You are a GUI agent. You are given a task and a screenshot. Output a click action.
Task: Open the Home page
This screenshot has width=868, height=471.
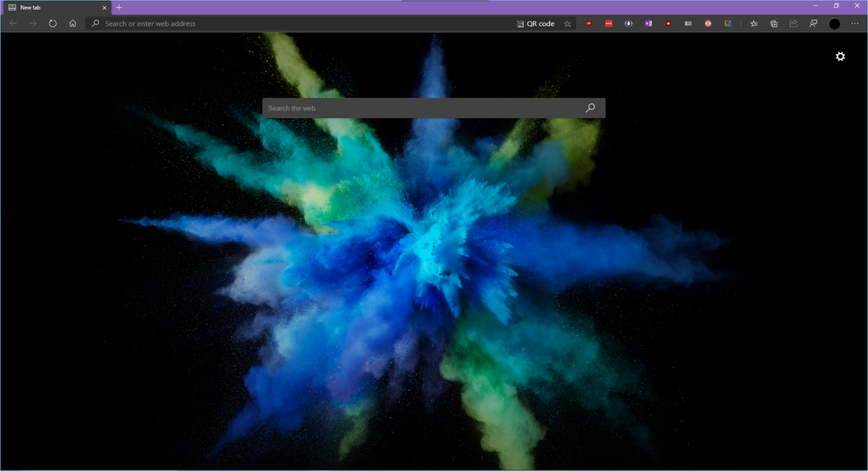coord(72,23)
